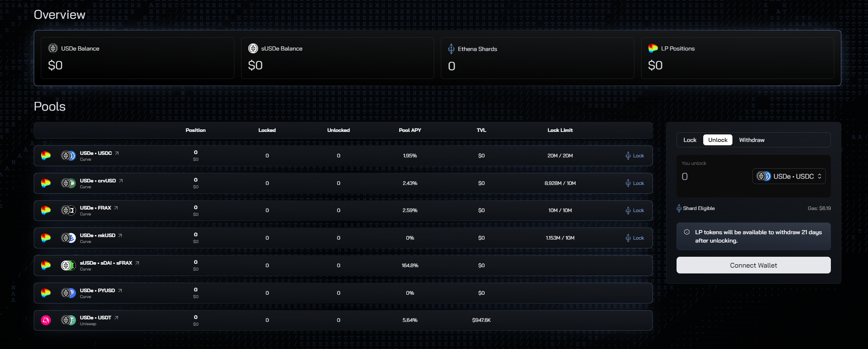The width and height of the screenshot is (868, 349).
Task: Click the 164.8% Pool APY value
Action: (410, 266)
